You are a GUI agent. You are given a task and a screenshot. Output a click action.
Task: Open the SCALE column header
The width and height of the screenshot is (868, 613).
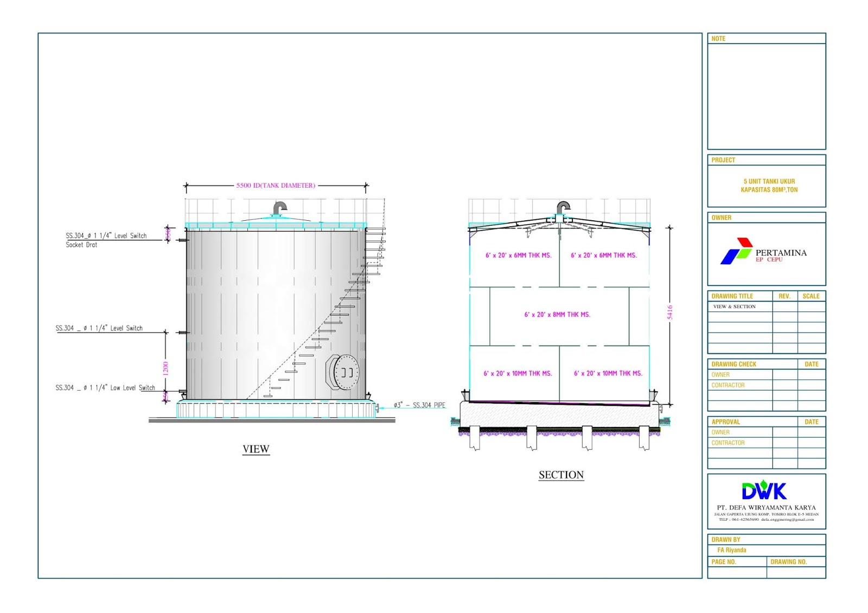coord(810,296)
